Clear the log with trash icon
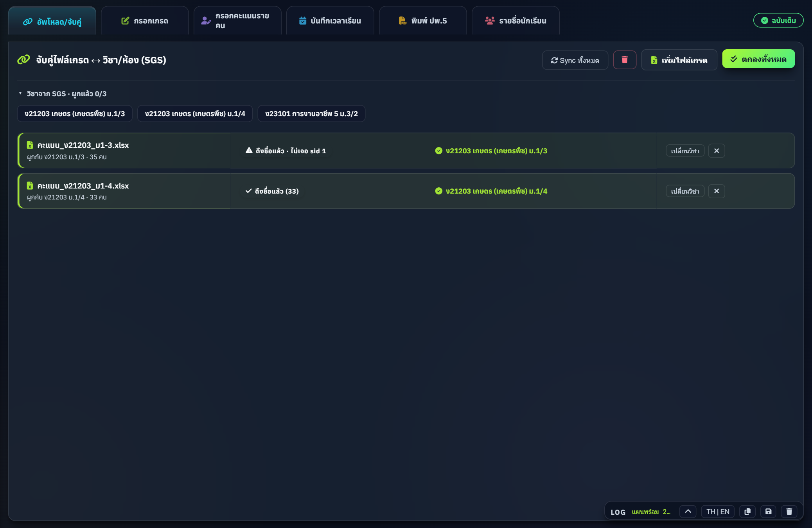The height and width of the screenshot is (528, 812). [789, 512]
